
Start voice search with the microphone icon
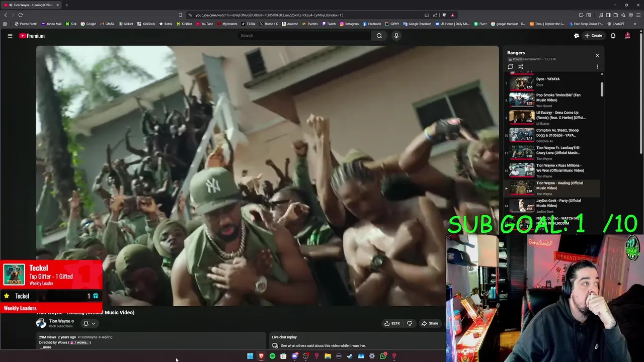click(396, 36)
